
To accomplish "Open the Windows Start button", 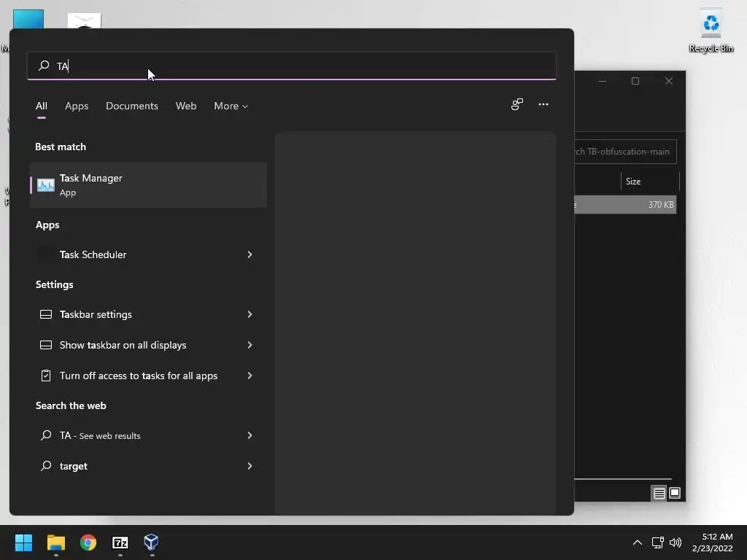I will [23, 542].
